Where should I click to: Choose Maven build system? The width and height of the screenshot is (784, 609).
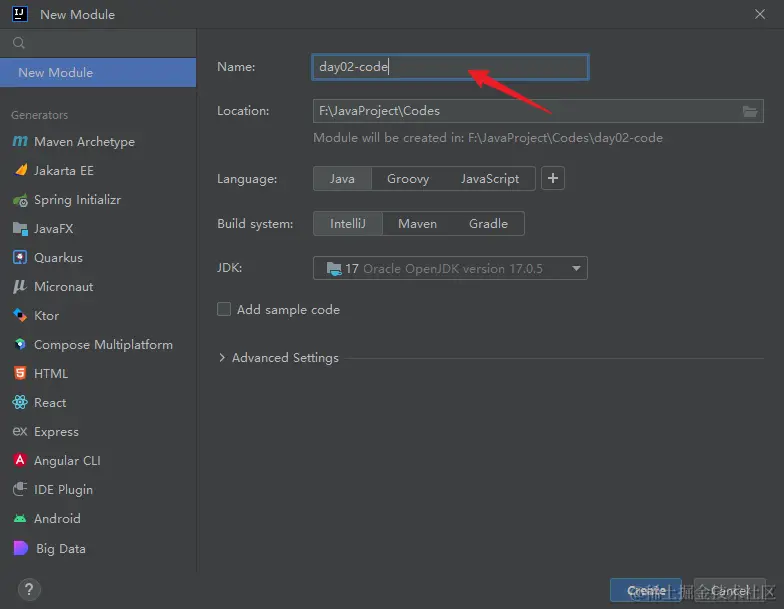(417, 224)
